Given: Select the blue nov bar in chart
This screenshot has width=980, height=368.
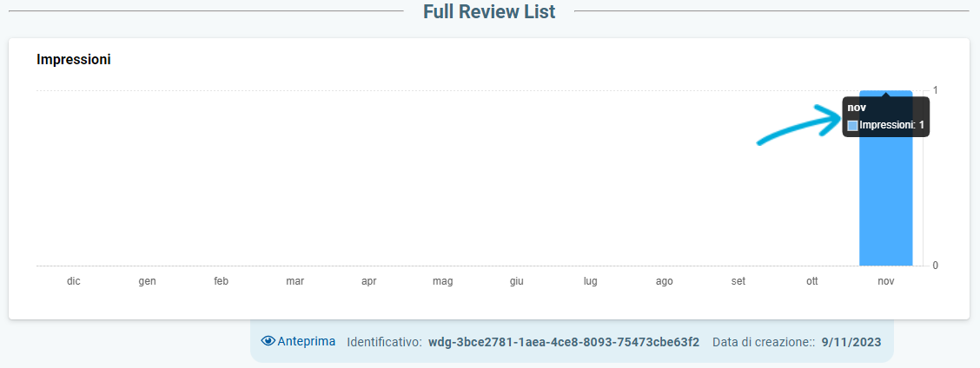Looking at the screenshot, I should pyautogui.click(x=885, y=178).
